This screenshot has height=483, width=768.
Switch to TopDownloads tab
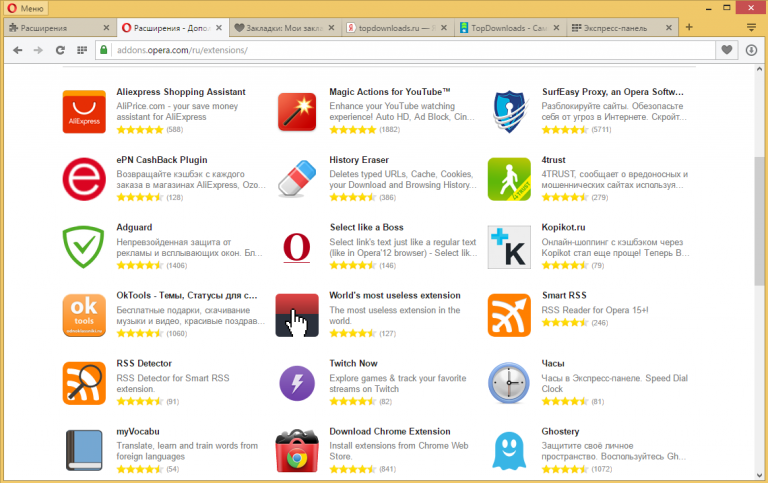click(x=509, y=28)
